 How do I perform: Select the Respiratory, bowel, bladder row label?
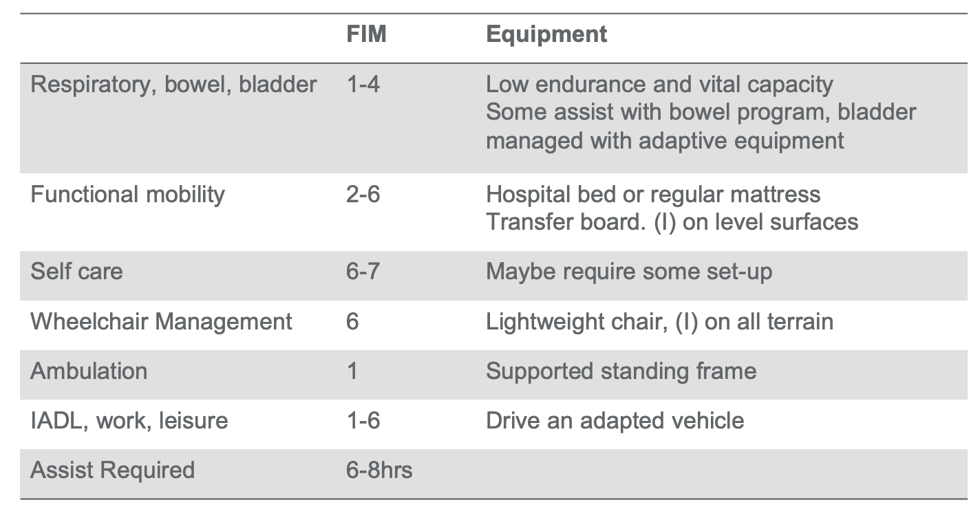(174, 85)
